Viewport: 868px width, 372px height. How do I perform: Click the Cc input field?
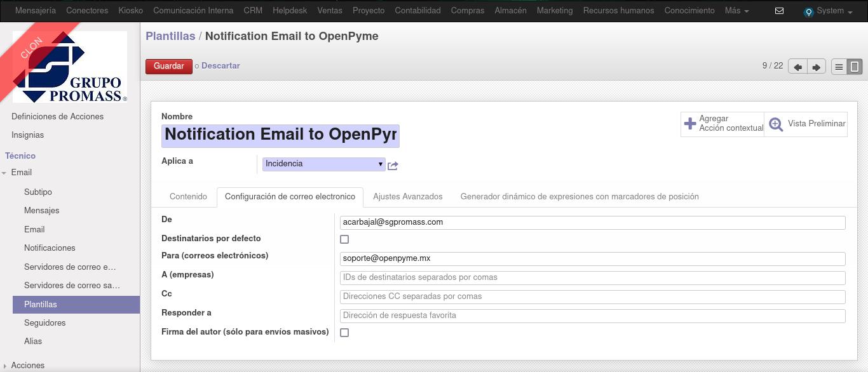coord(593,296)
